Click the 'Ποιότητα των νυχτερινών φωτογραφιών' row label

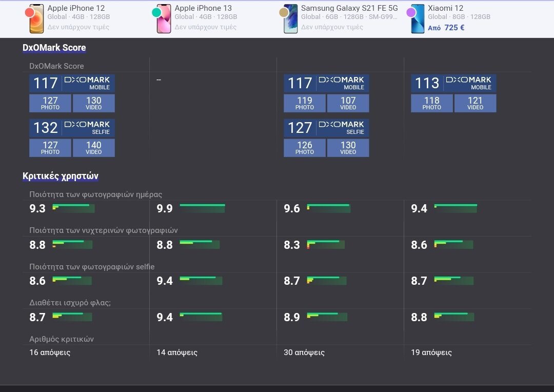pyautogui.click(x=104, y=230)
